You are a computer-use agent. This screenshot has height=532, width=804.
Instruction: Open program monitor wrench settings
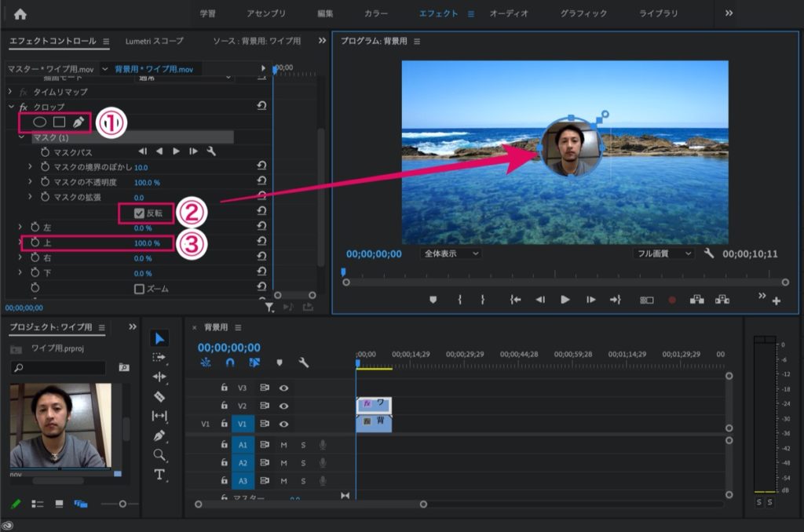click(x=709, y=253)
